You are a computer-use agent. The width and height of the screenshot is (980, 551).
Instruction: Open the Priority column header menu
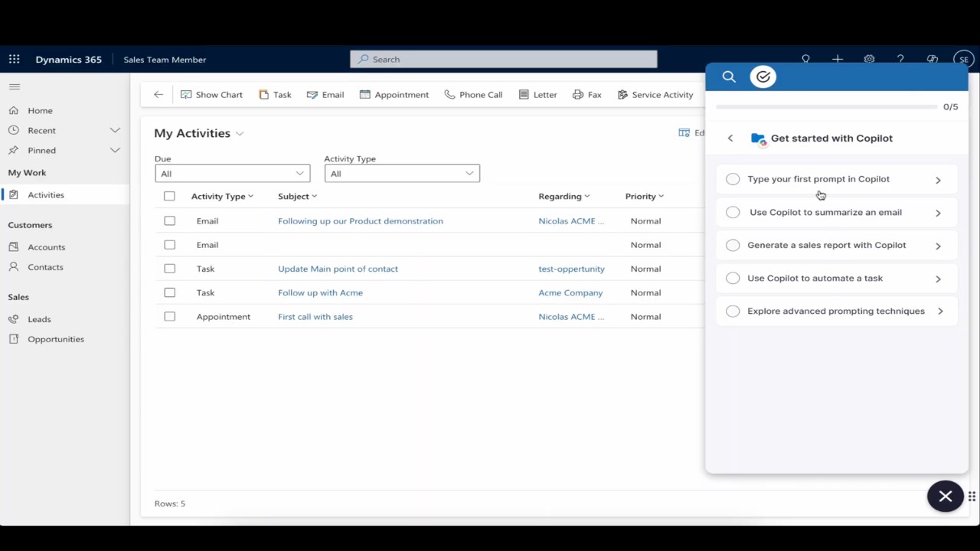[x=645, y=196]
